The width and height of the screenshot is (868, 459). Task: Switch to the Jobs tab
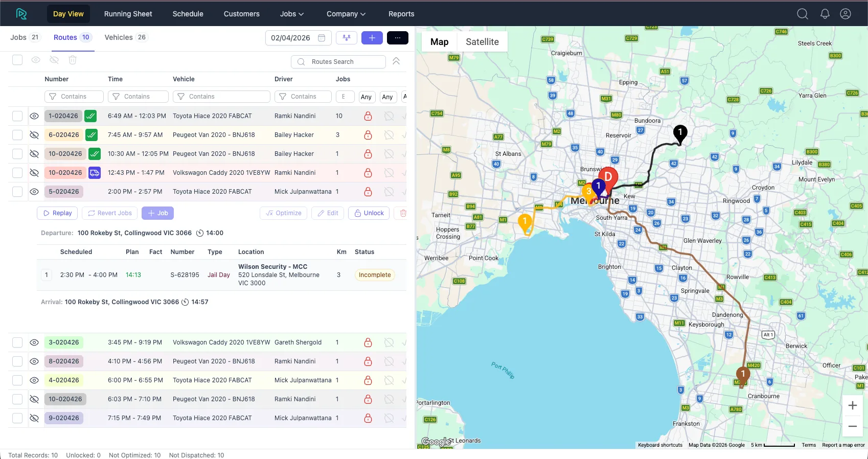coord(25,37)
